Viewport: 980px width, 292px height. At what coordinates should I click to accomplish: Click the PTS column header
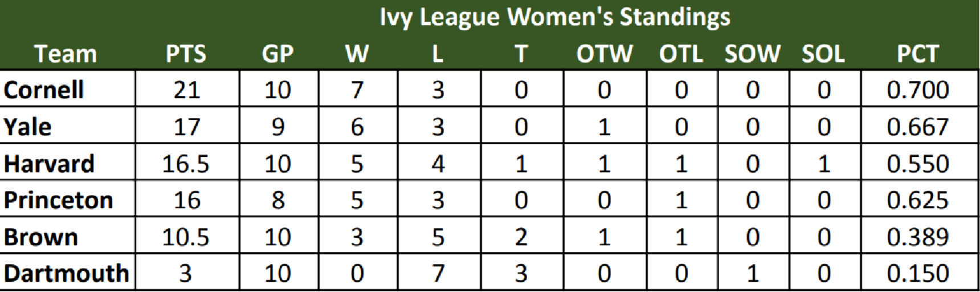pyautogui.click(x=186, y=54)
